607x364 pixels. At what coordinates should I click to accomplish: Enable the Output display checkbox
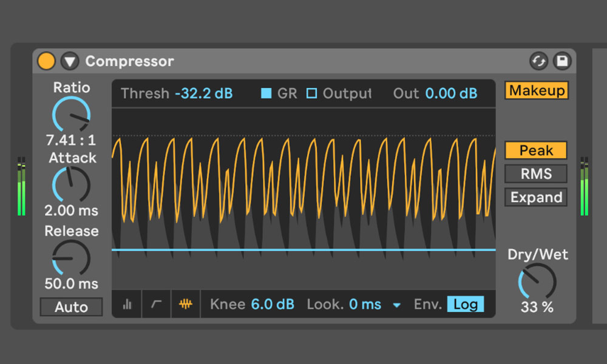coord(311,93)
